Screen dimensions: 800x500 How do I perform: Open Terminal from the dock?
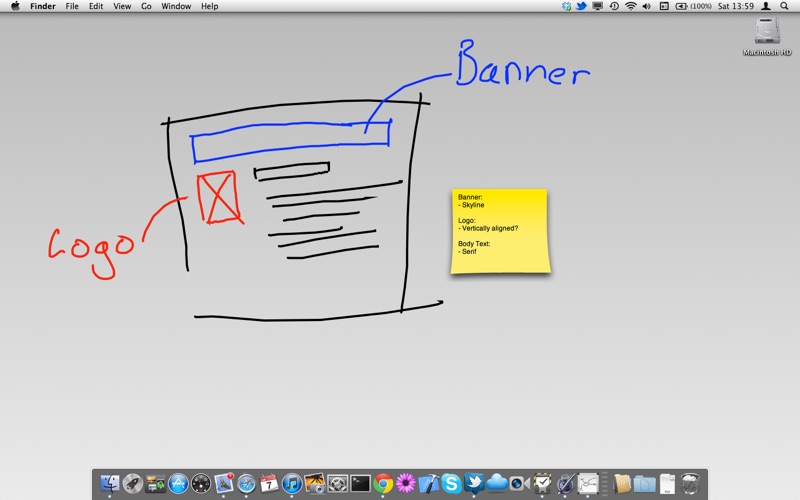(x=360, y=485)
